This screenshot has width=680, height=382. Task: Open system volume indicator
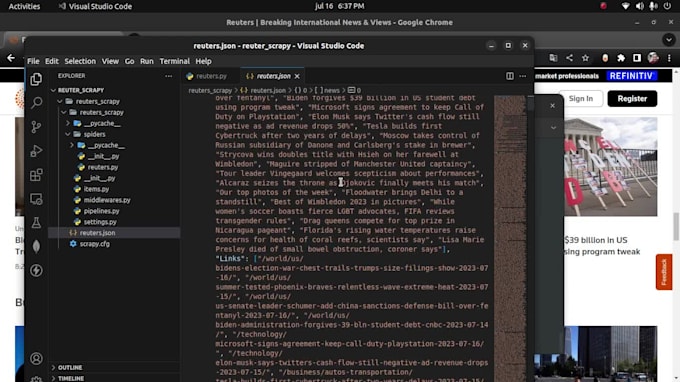[640, 6]
